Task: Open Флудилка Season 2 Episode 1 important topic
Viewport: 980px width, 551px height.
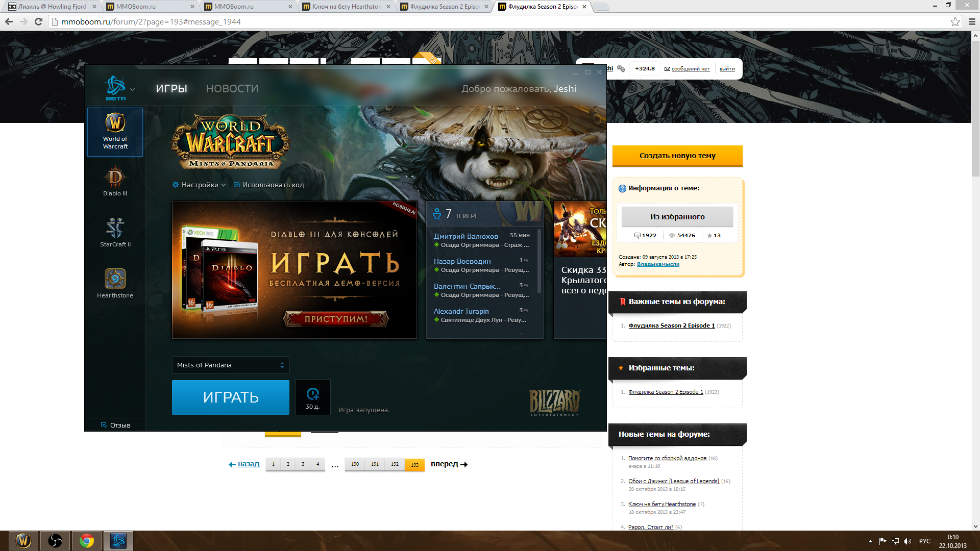Action: point(671,325)
